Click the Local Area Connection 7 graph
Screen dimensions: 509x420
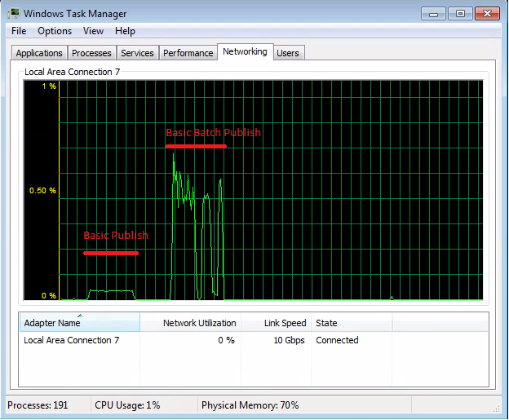point(253,190)
